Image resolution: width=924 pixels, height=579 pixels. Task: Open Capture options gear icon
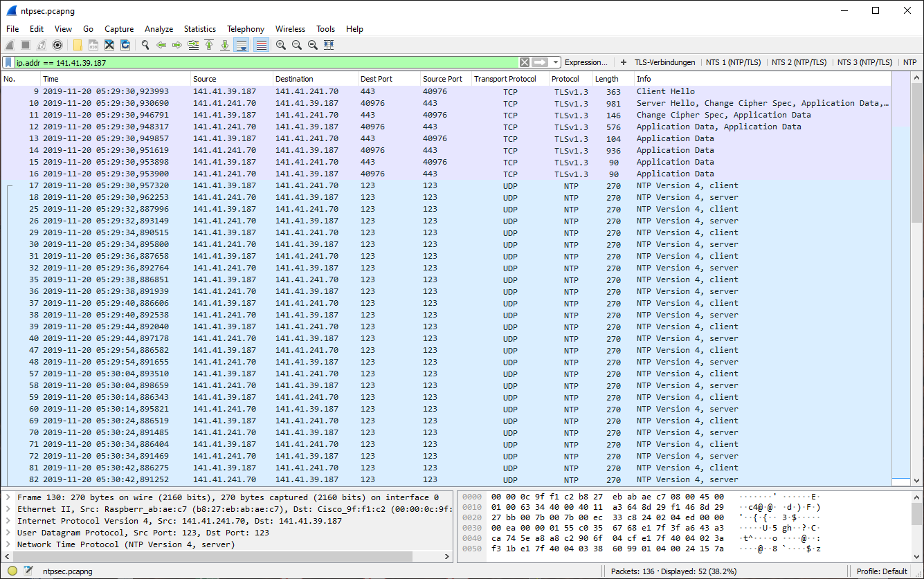point(57,45)
